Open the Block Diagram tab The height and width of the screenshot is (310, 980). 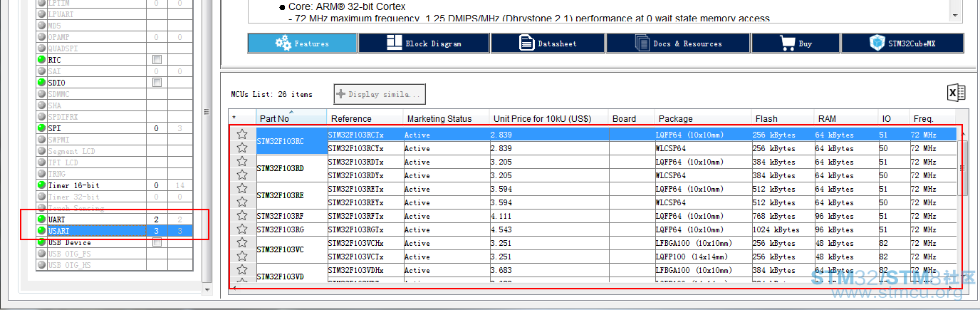pyautogui.click(x=423, y=43)
